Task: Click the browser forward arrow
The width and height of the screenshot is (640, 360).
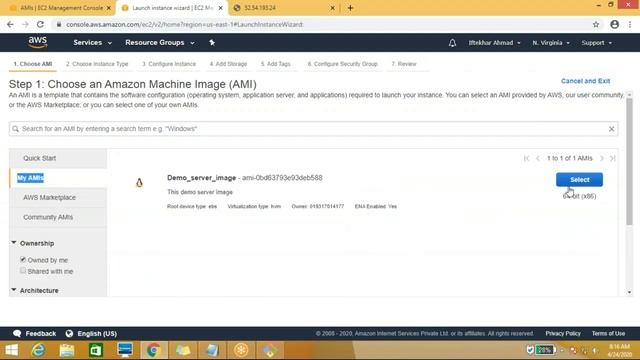Action: [x=25, y=24]
